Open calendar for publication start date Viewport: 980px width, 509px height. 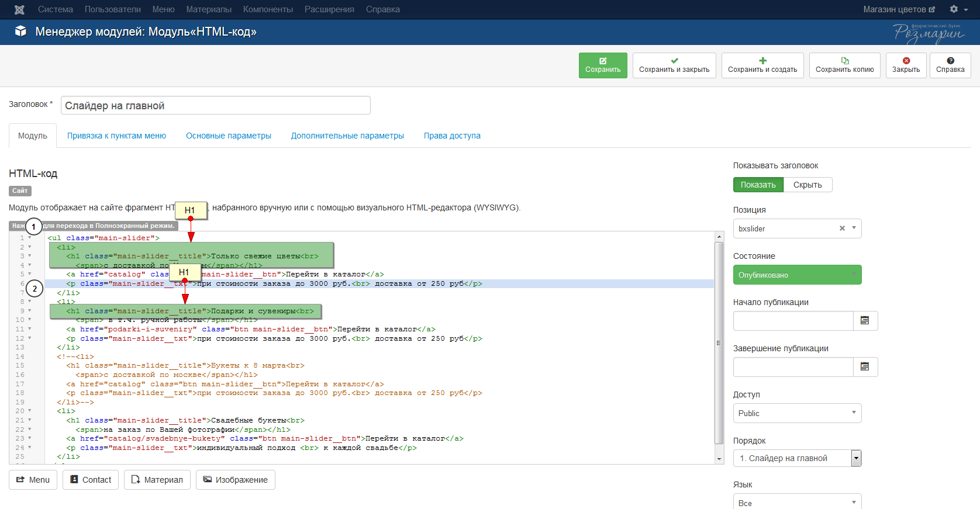[865, 321]
